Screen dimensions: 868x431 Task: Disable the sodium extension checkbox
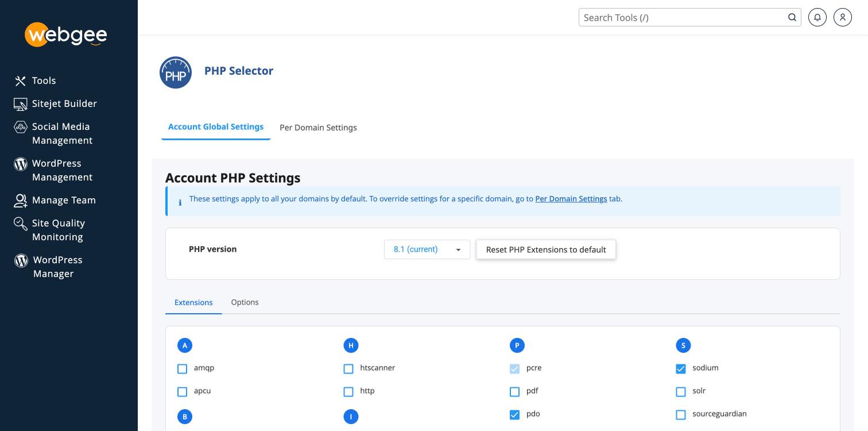click(681, 369)
